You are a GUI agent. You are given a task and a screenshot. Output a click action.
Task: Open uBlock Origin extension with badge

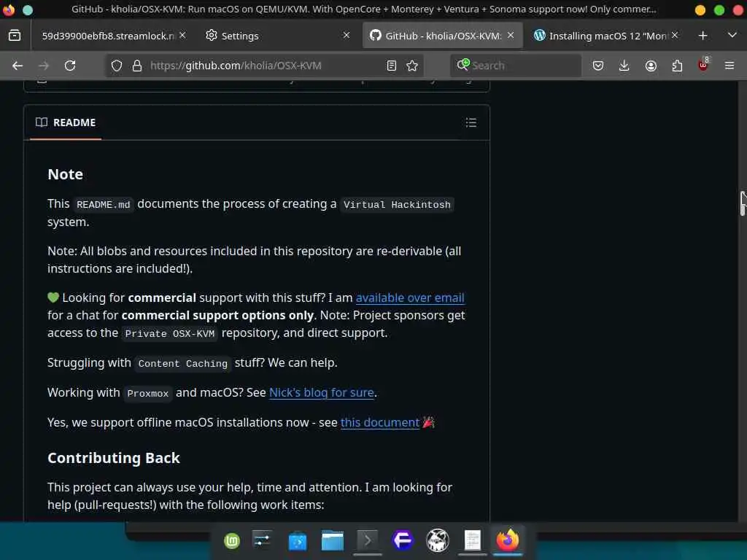click(703, 65)
